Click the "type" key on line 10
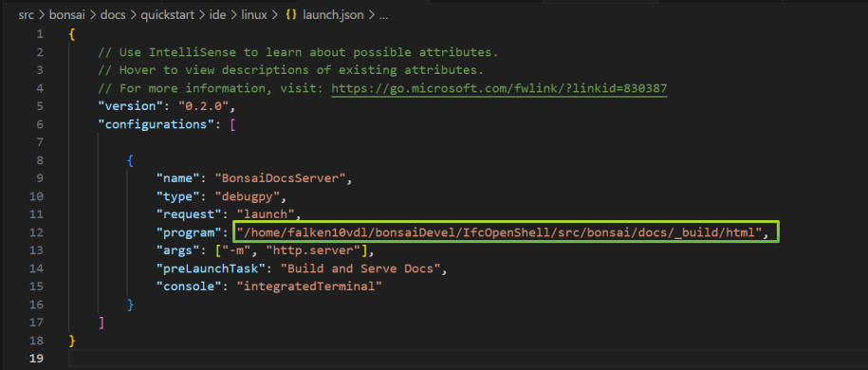Screen dimensions: 868x370 coord(178,196)
